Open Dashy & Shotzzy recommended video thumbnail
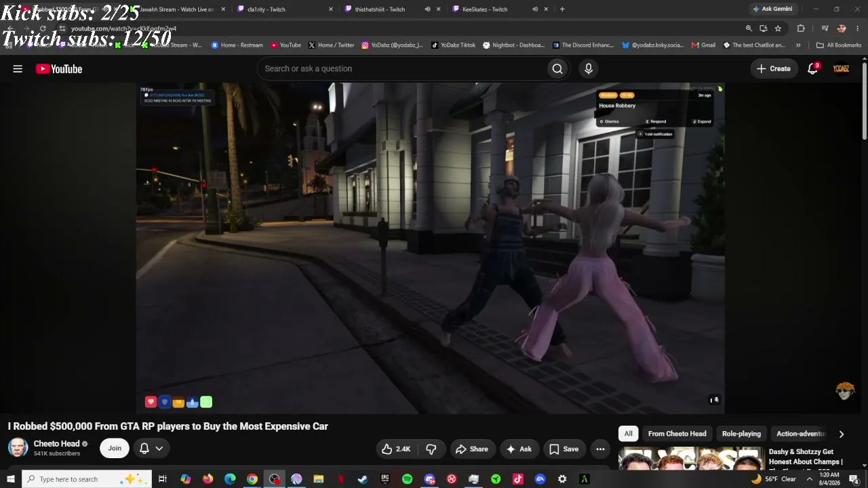The image size is (868, 488). tap(691, 459)
